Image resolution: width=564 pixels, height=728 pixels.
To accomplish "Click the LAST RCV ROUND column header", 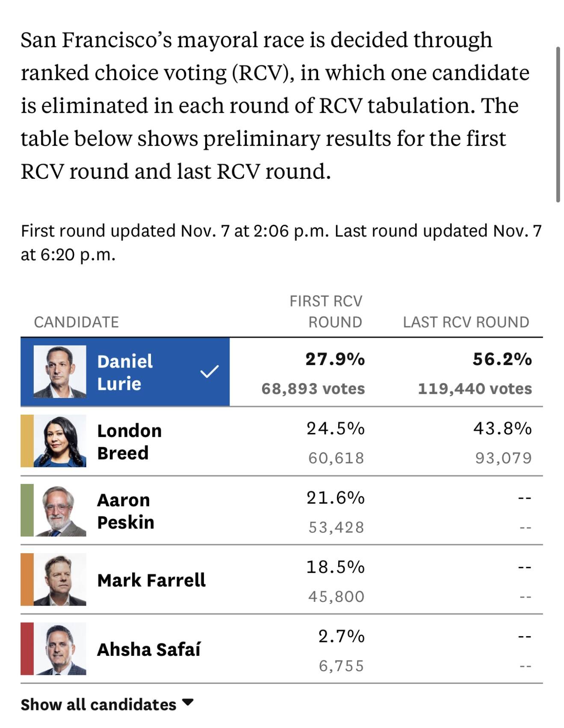I will point(466,322).
